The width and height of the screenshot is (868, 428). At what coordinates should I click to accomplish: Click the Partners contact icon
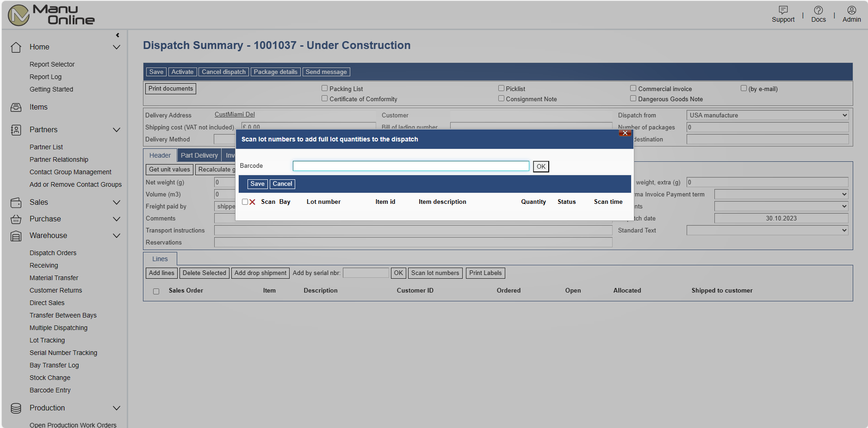pos(16,130)
